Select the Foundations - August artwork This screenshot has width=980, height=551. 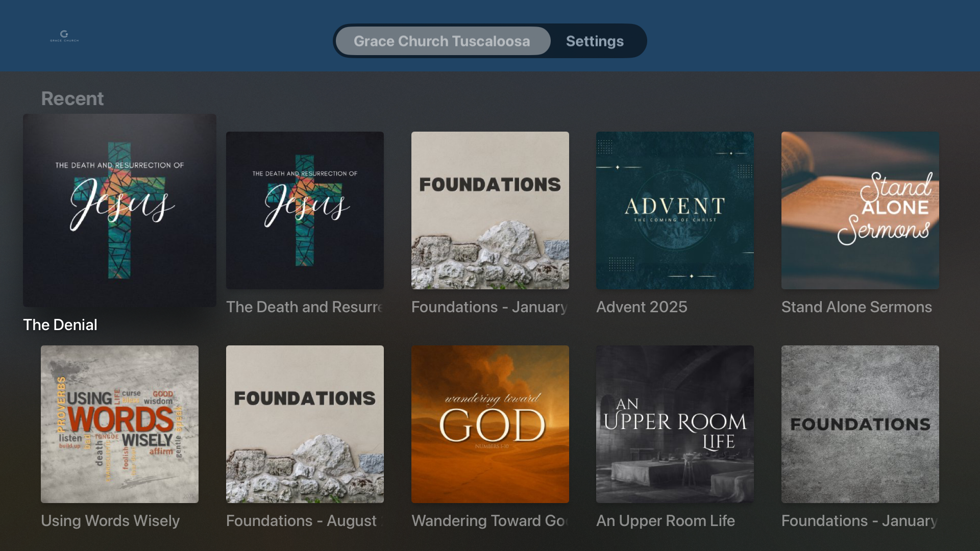[x=305, y=424]
